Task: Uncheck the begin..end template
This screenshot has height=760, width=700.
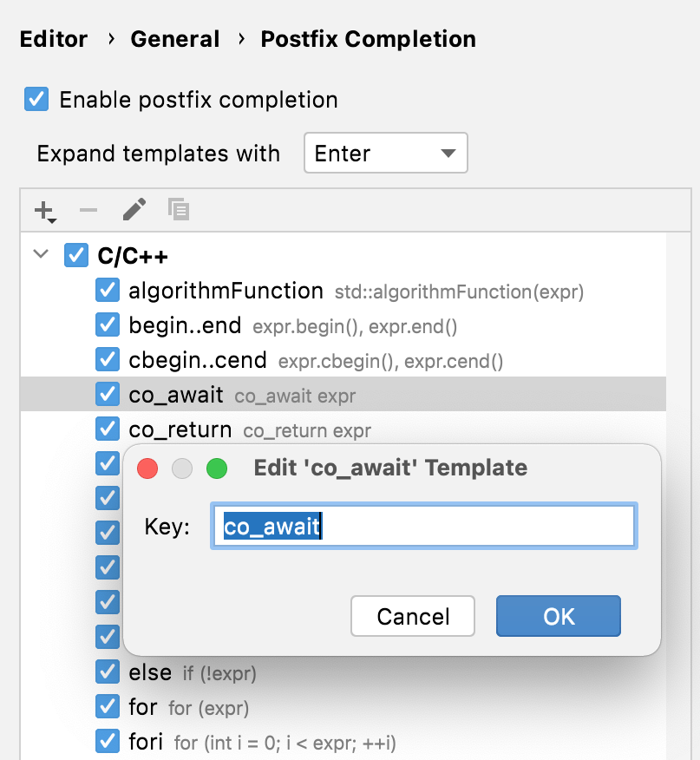Action: [x=108, y=324]
